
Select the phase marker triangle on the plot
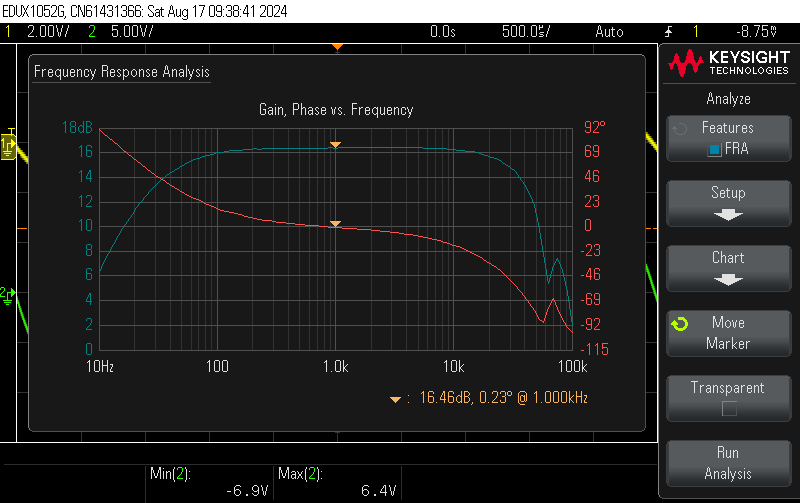click(x=336, y=224)
